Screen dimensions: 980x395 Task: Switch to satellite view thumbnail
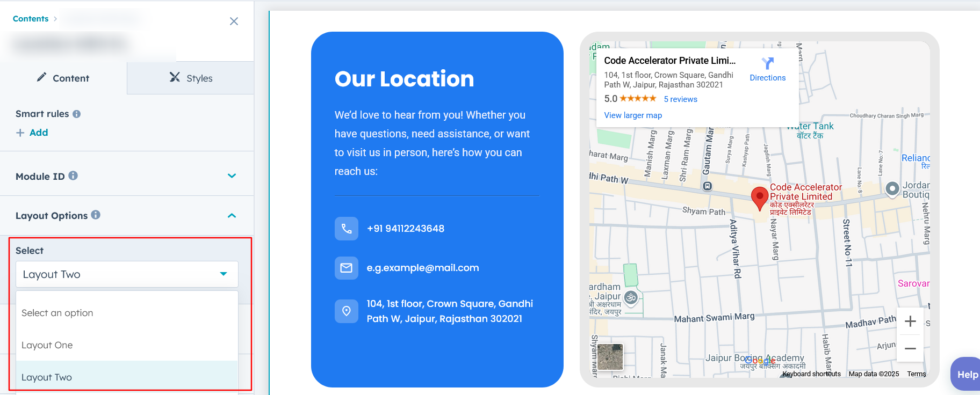(x=610, y=357)
